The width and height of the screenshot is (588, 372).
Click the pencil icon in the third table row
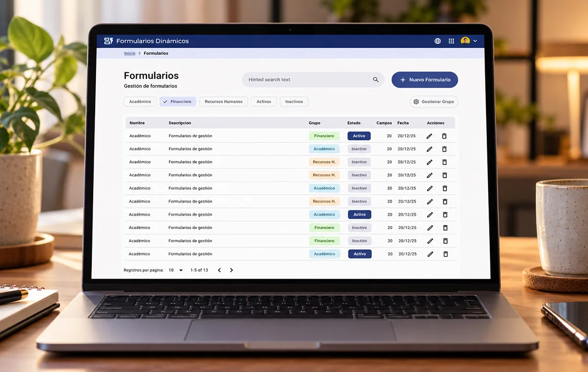429,162
